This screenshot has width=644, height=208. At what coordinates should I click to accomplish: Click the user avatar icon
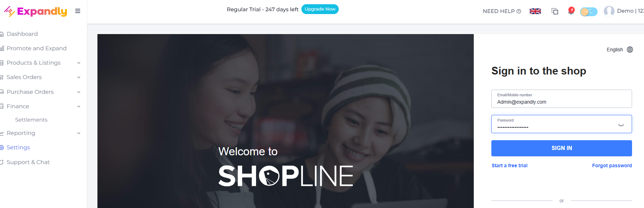click(x=609, y=11)
